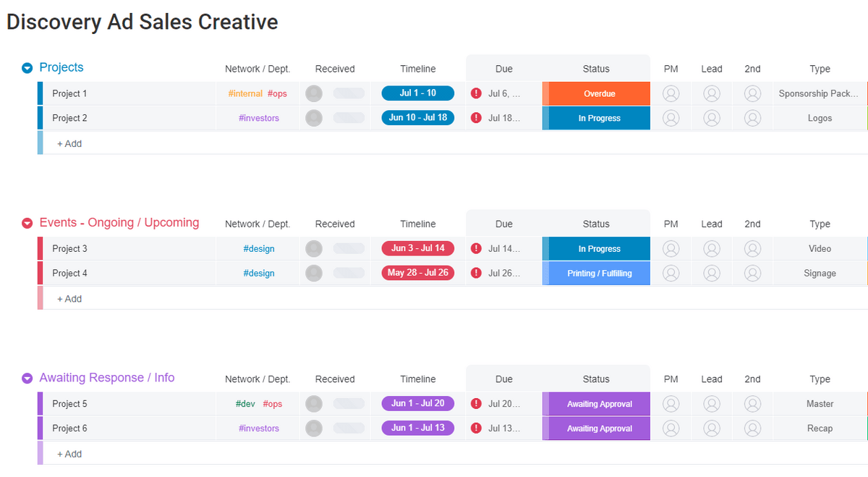Viewport: 868px width, 477px height.
Task: Click the Timeline column header in Events group
Action: point(417,224)
